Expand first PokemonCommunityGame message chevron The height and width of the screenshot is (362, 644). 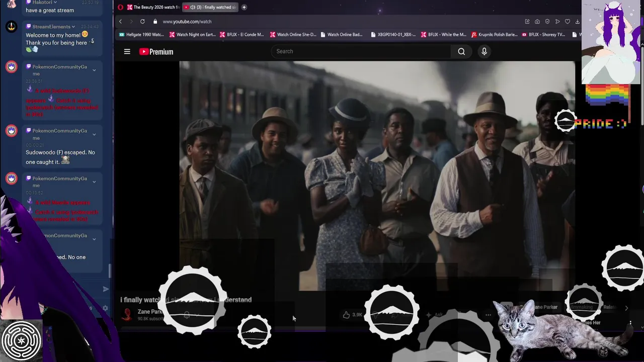click(x=94, y=70)
